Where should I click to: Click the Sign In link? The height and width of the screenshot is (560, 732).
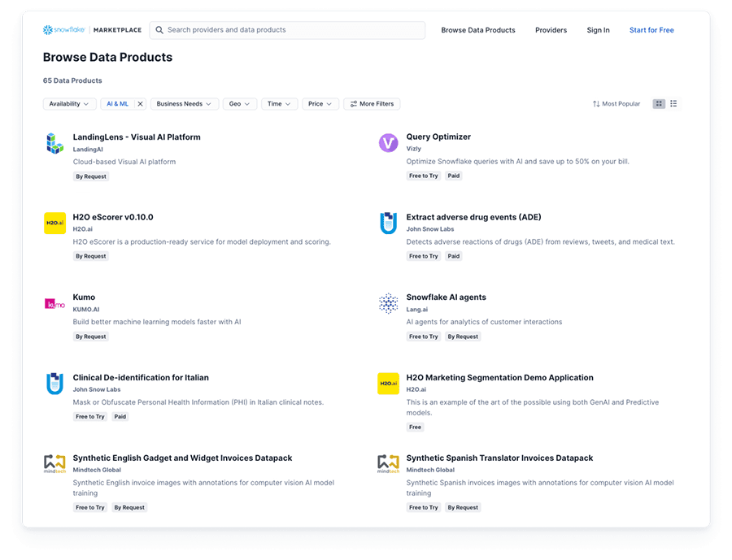coord(598,30)
